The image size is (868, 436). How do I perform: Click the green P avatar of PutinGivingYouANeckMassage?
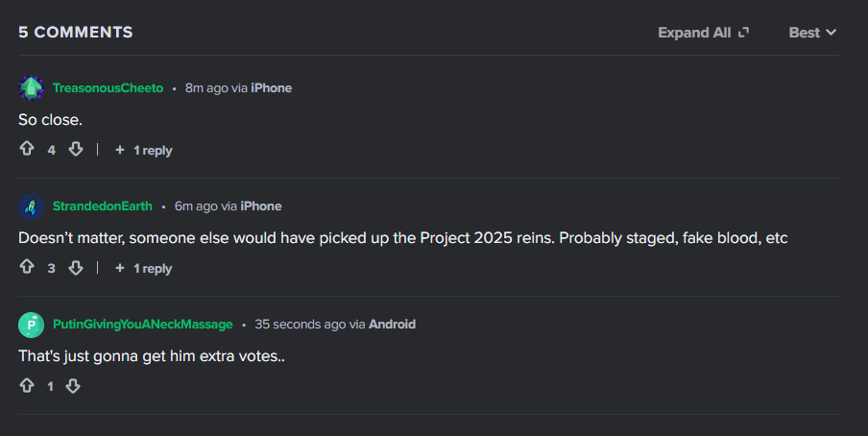pos(31,325)
